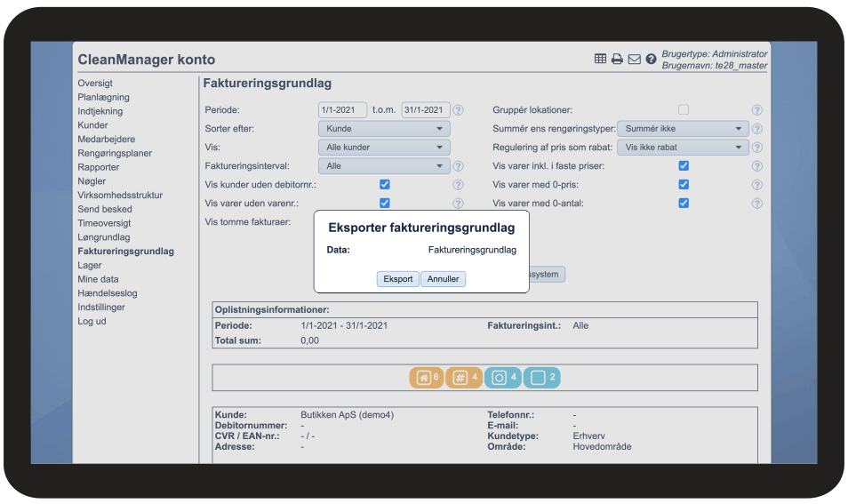The width and height of the screenshot is (848, 504).
Task: Open Indstillinger in sidebar
Action: [x=101, y=308]
